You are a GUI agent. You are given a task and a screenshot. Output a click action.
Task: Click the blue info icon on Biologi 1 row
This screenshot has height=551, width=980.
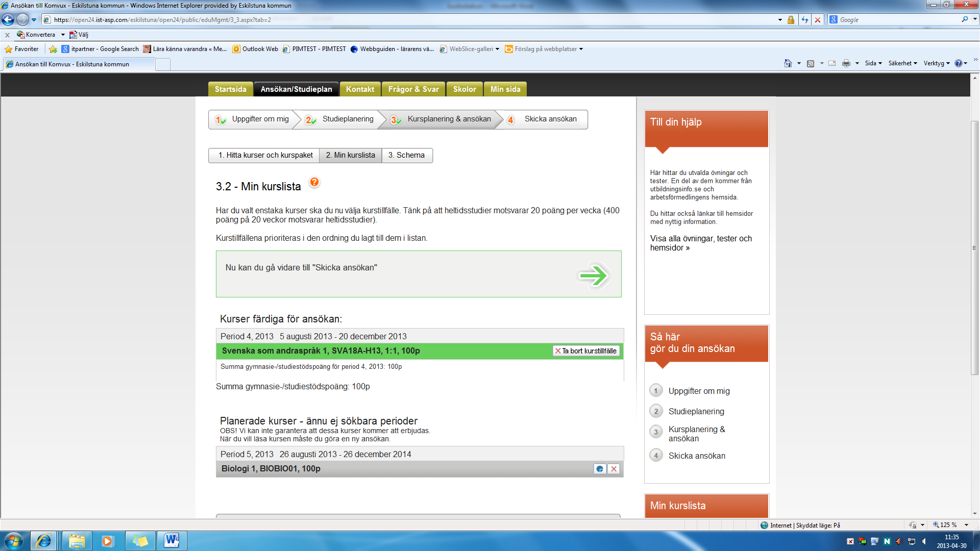tap(600, 469)
